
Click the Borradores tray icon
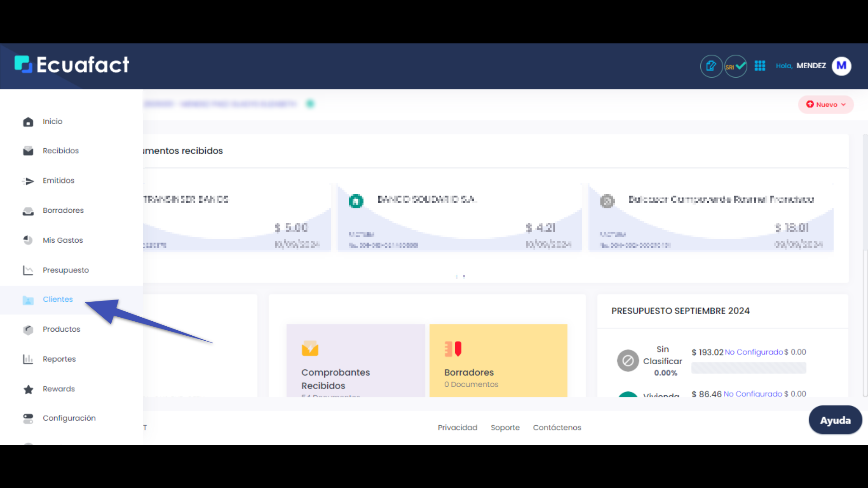click(x=28, y=211)
